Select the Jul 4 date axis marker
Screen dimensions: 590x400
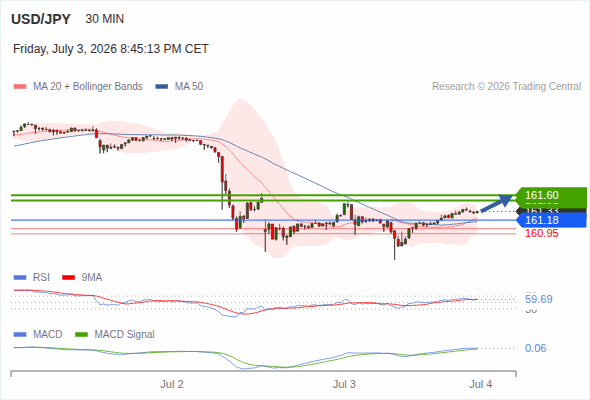click(481, 384)
